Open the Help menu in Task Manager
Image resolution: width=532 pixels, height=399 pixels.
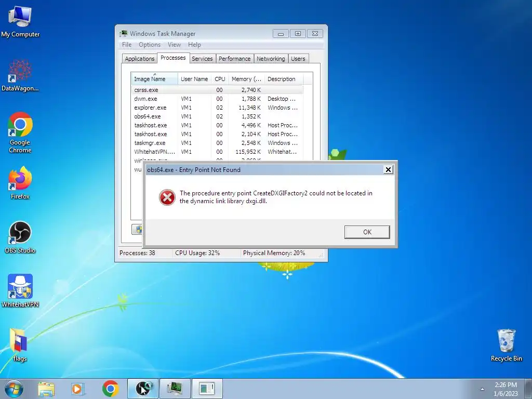(x=194, y=45)
